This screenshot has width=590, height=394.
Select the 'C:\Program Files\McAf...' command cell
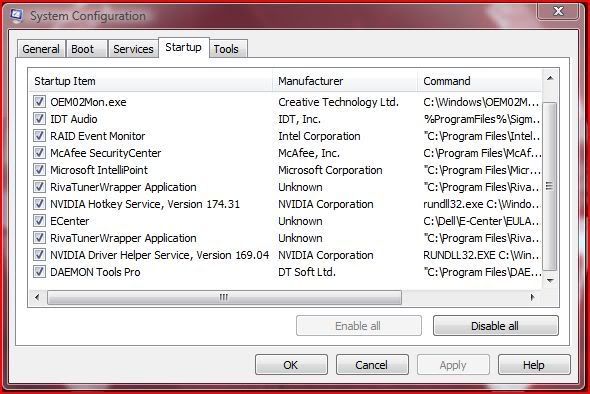point(482,153)
